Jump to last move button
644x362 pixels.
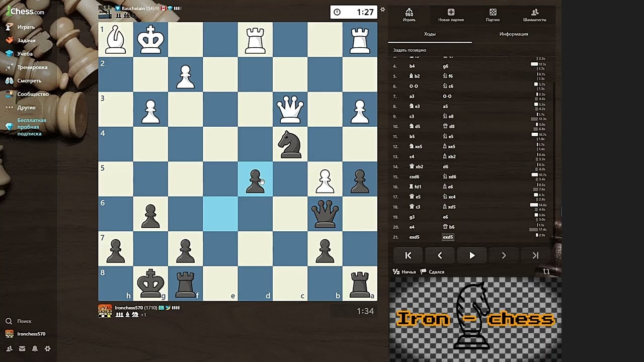coord(535,255)
